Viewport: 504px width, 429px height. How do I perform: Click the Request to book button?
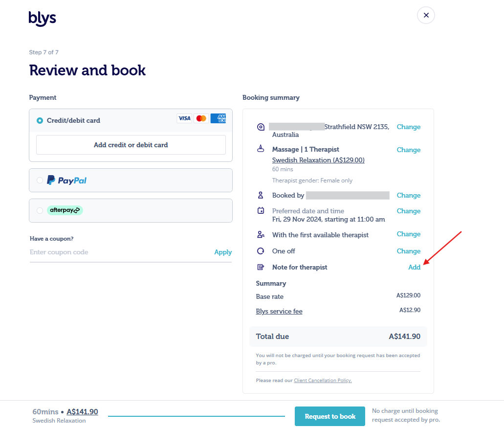pyautogui.click(x=330, y=416)
